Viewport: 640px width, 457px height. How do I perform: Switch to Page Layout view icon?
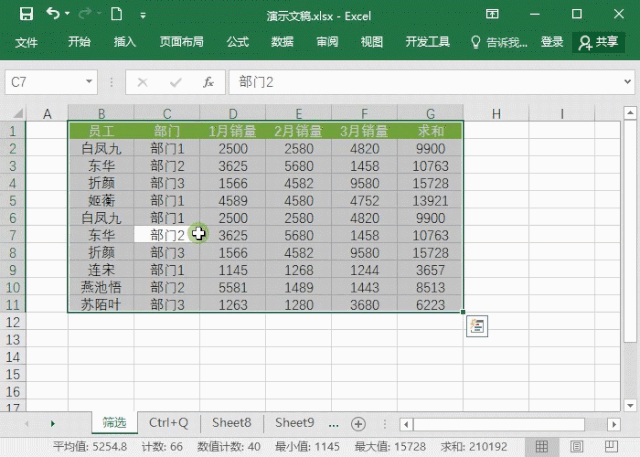pos(576,446)
